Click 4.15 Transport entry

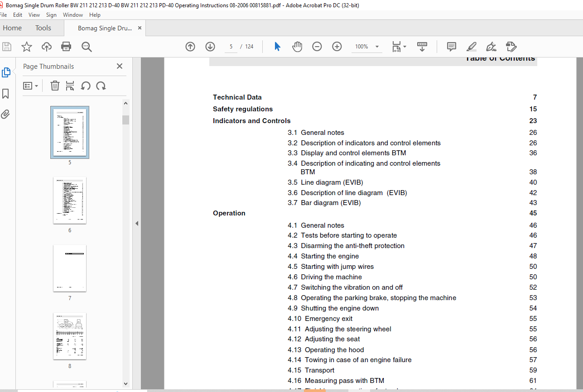pyautogui.click(x=311, y=370)
